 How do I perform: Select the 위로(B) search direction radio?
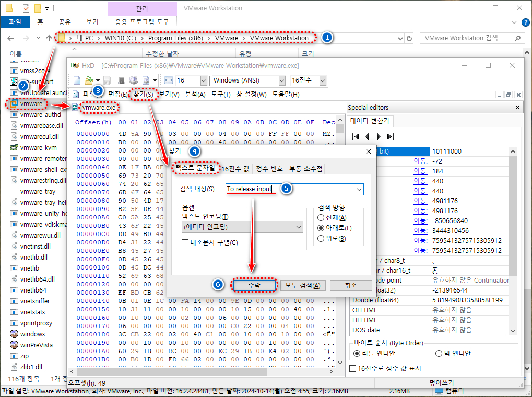pyautogui.click(x=321, y=239)
